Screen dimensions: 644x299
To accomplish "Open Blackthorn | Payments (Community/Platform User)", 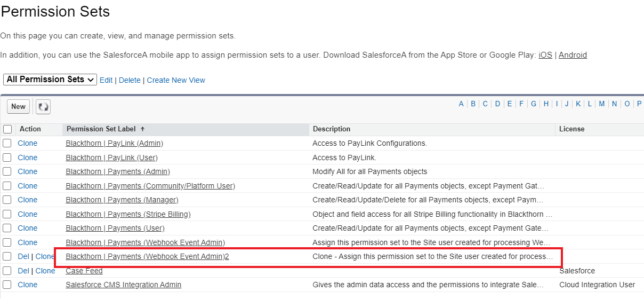I will coord(150,186).
